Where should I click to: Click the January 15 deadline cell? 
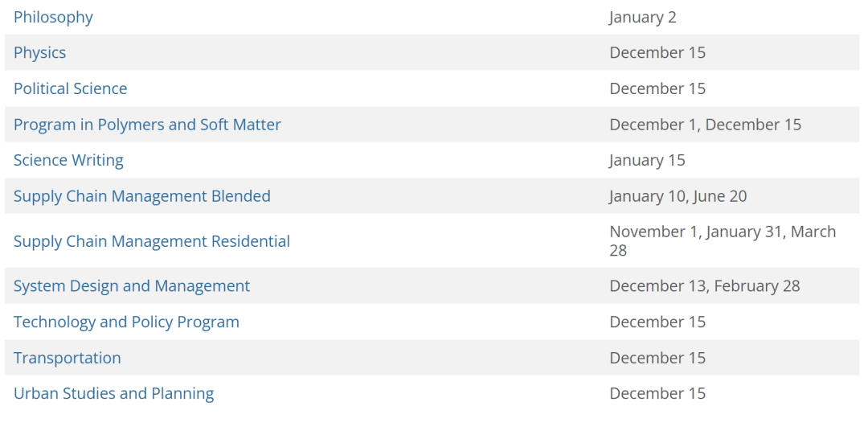(647, 160)
